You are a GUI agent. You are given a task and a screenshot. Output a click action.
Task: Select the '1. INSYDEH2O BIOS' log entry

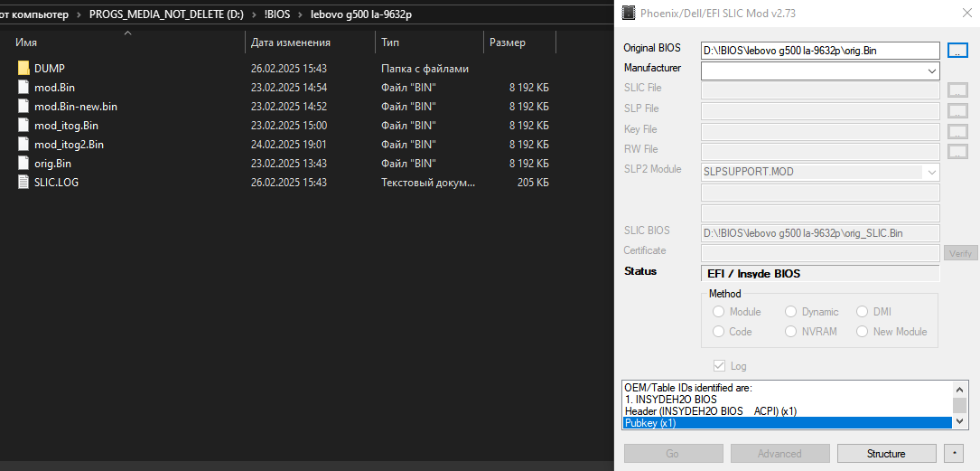(x=789, y=399)
